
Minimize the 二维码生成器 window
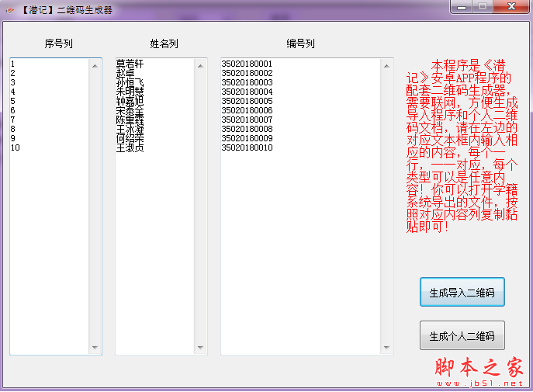(x=462, y=7)
